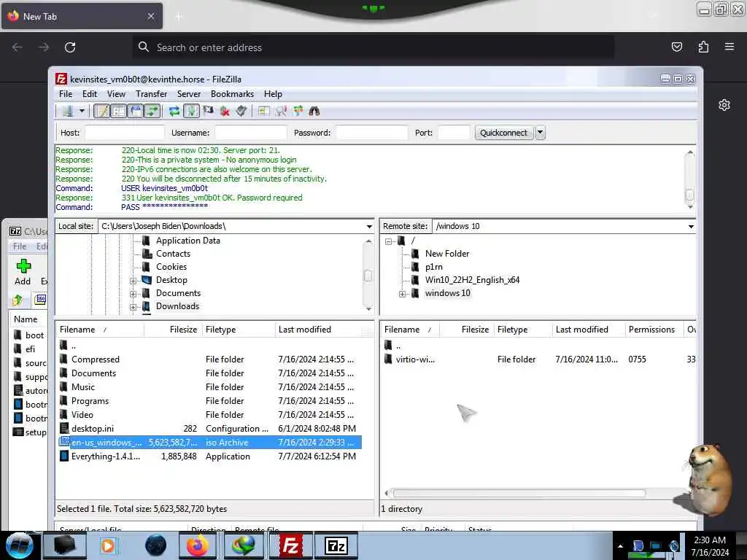Viewport: 747px width, 560px height.
Task: Sort local files by Filesize column
Action: pos(172,330)
